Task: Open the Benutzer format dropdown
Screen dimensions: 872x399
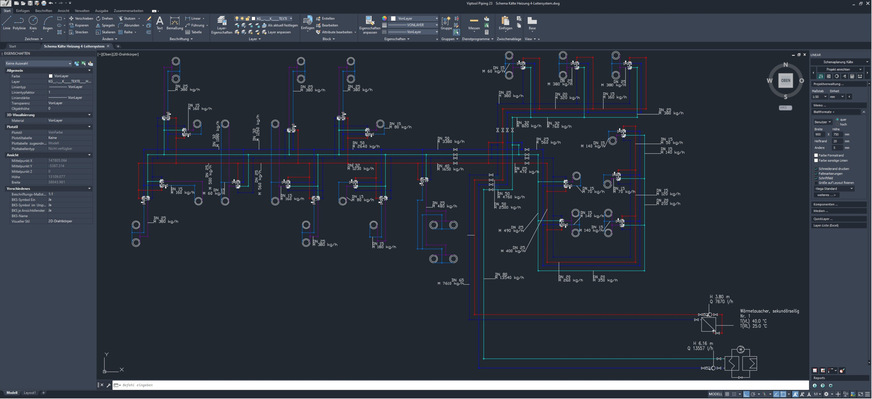Action: 823,122
